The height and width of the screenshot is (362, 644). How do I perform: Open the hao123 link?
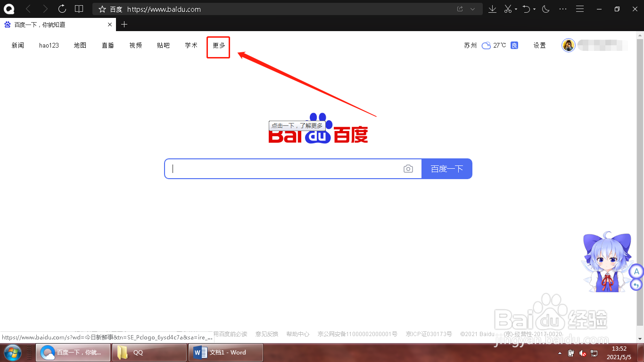click(x=49, y=45)
